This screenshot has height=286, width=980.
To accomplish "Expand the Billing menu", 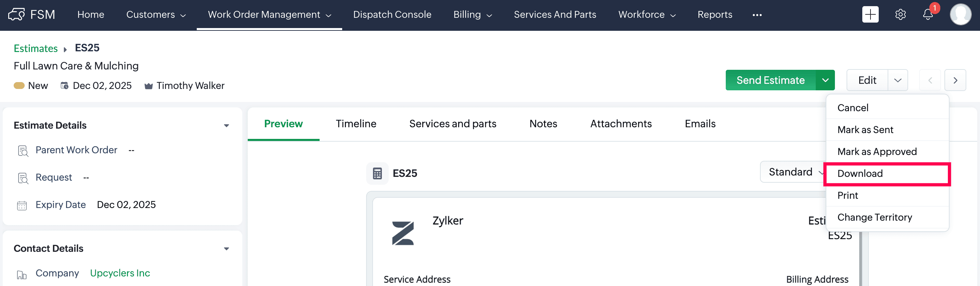I will (473, 15).
